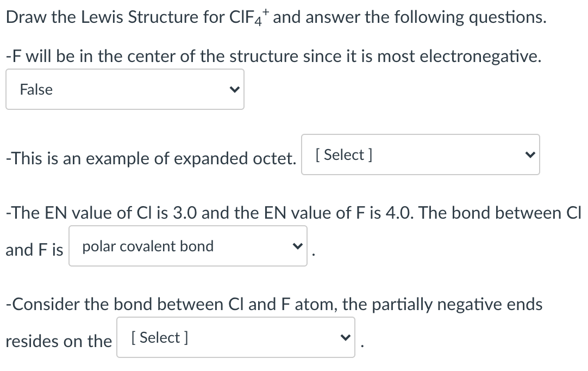Click 'This is an example of expanded octet' text
588x371 pixels.
[x=151, y=158]
